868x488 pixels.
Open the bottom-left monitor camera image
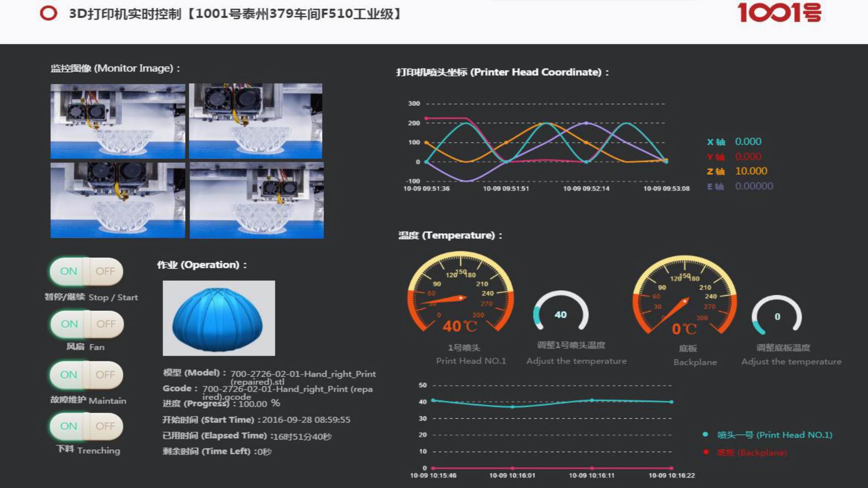118,200
